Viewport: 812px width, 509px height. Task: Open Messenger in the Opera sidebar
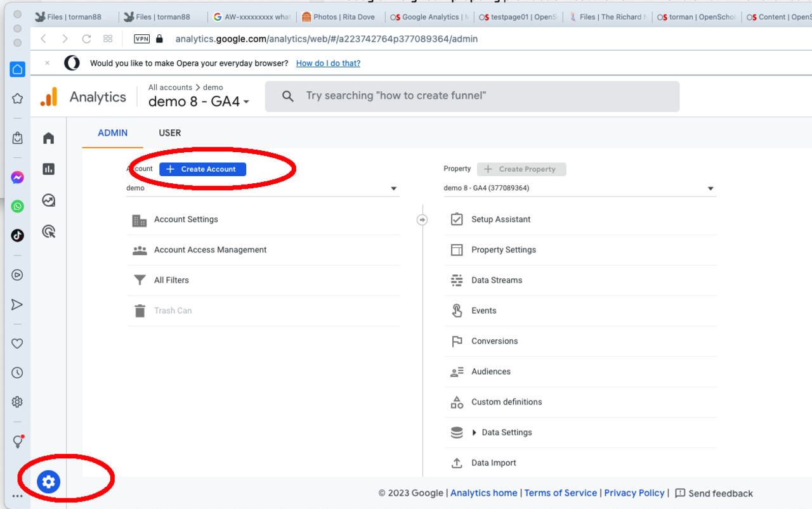pos(17,178)
